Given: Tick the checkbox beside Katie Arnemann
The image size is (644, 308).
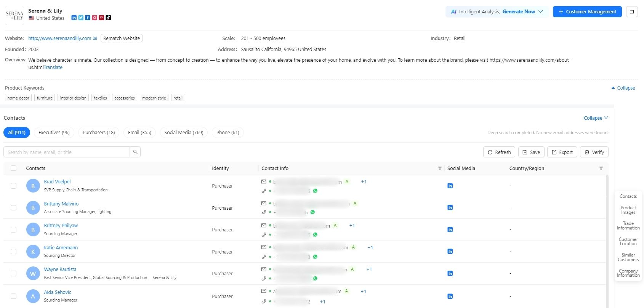Looking at the screenshot, I should coord(14,252).
